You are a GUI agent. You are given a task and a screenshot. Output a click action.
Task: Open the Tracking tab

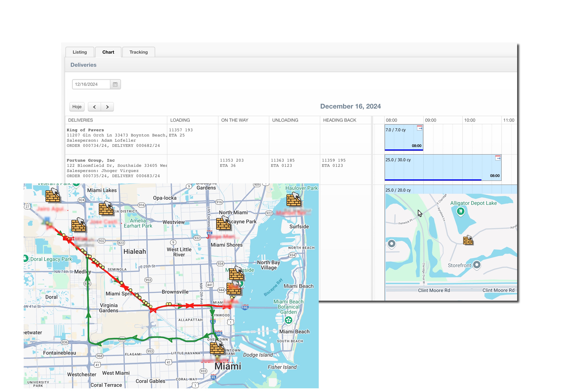pos(139,52)
